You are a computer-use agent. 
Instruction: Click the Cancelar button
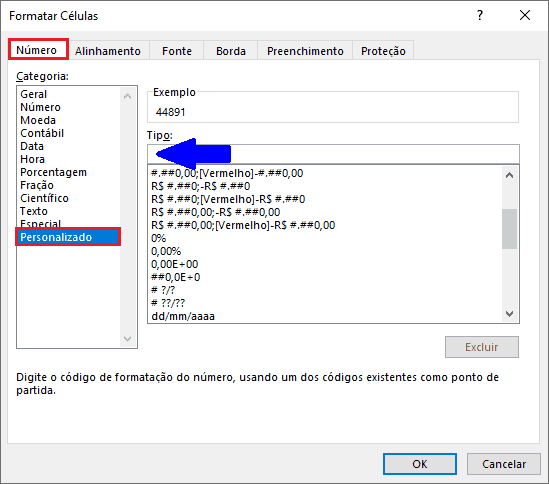click(504, 464)
